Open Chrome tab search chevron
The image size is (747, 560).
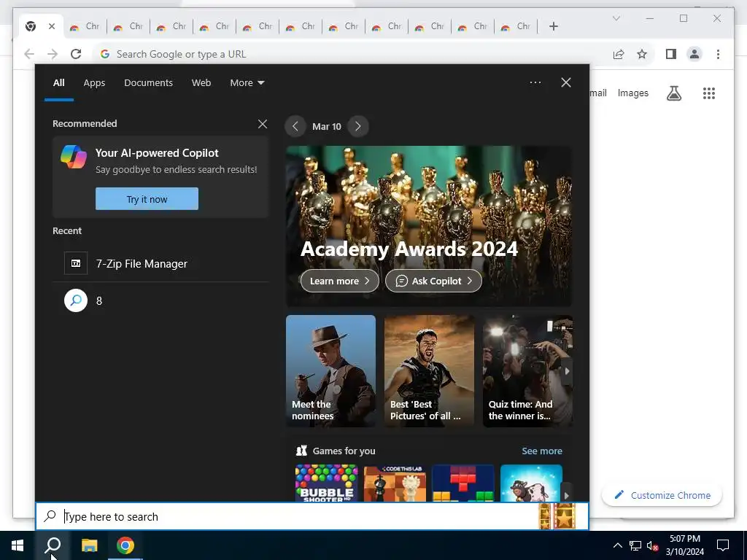[616, 18]
